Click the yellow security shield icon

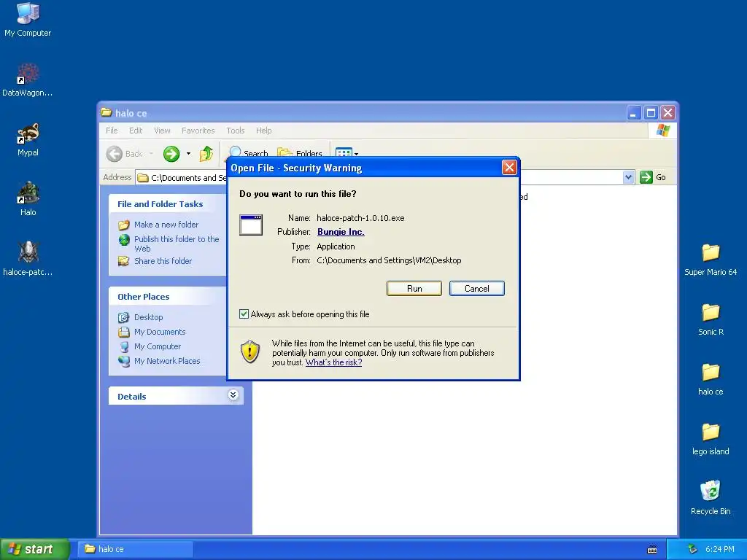tap(250, 352)
